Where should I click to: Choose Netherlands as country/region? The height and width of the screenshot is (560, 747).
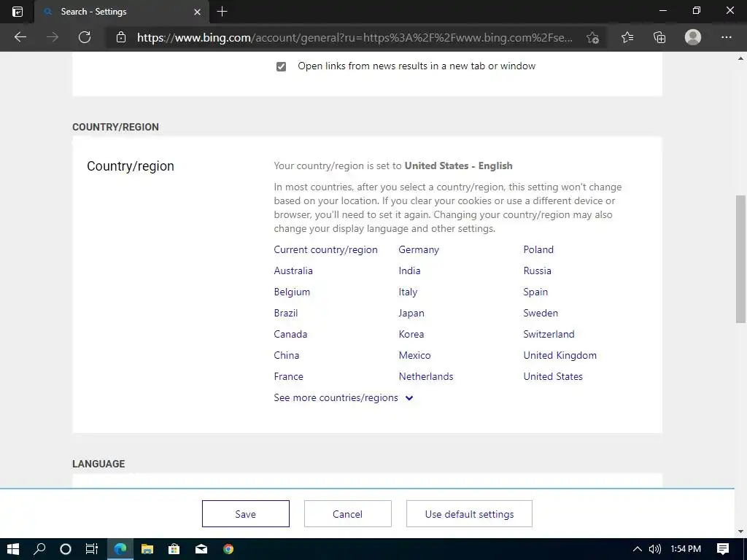(x=426, y=376)
